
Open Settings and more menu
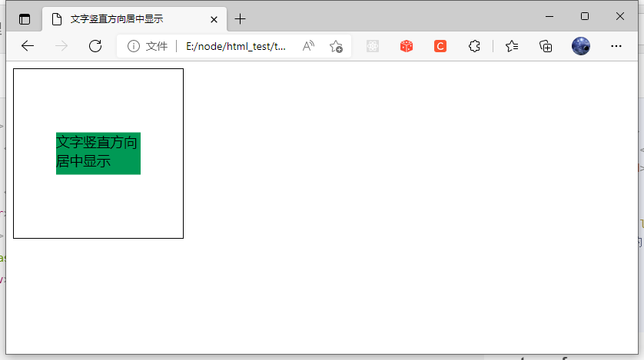[x=616, y=46]
